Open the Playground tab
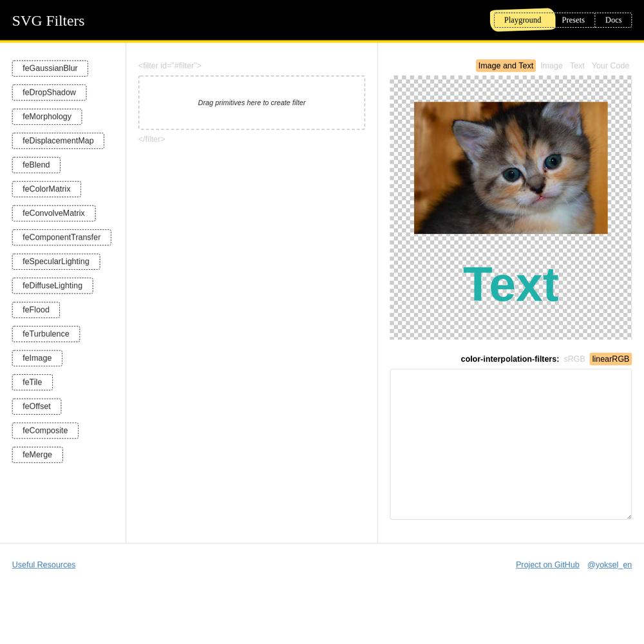The height and width of the screenshot is (644, 644). point(522,20)
